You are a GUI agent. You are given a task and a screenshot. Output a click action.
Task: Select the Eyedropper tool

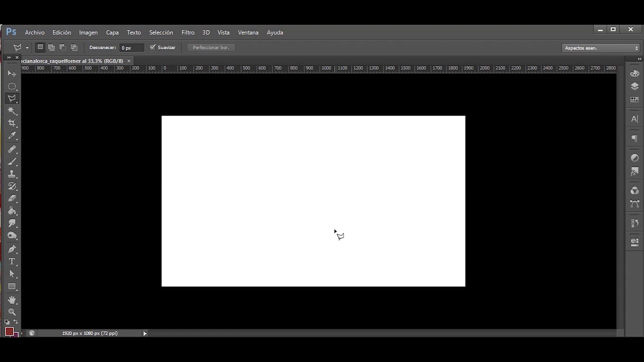(12, 136)
